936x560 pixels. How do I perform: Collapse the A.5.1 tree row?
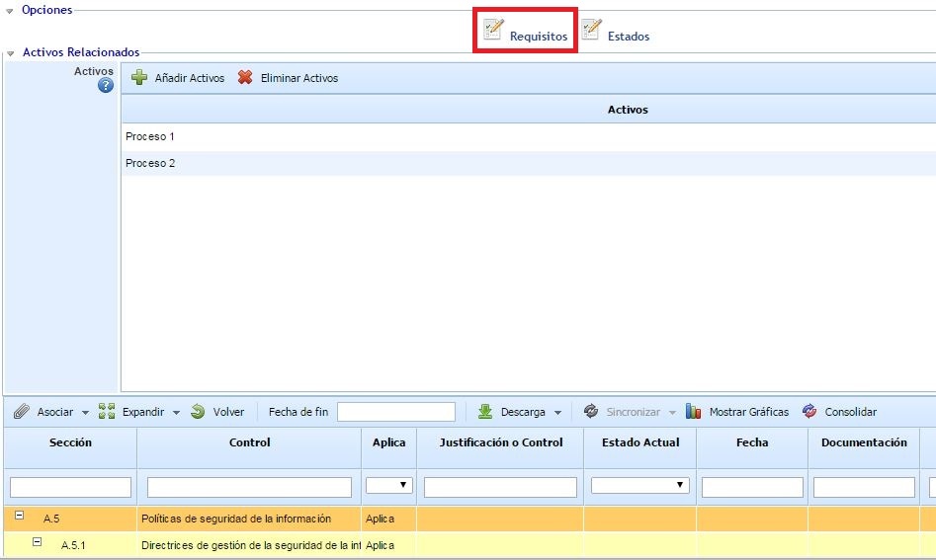pos(38,542)
